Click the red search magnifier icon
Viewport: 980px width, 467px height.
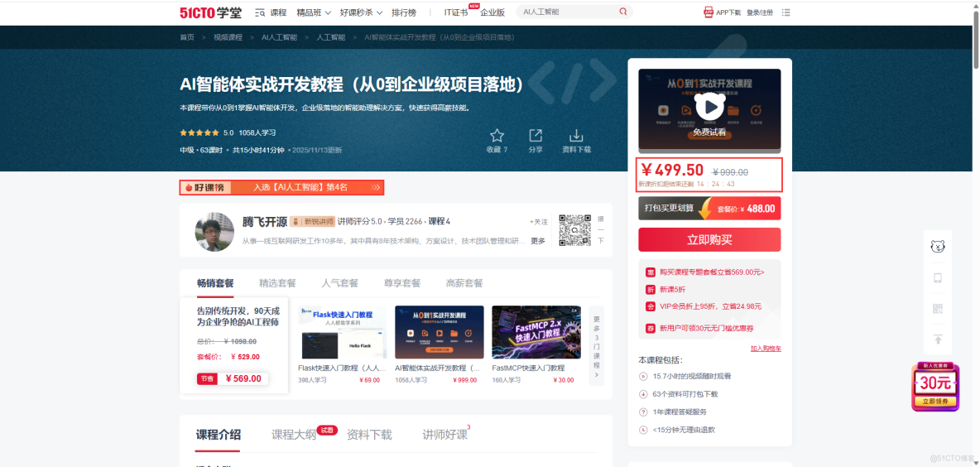coord(623,12)
